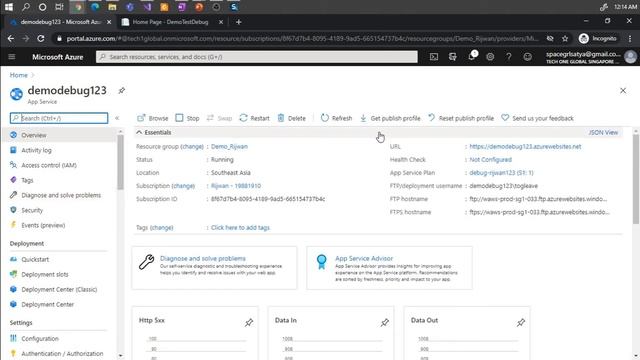Screen dimensions: 640x360
Task: Click Reset publish profile
Action: [461, 118]
